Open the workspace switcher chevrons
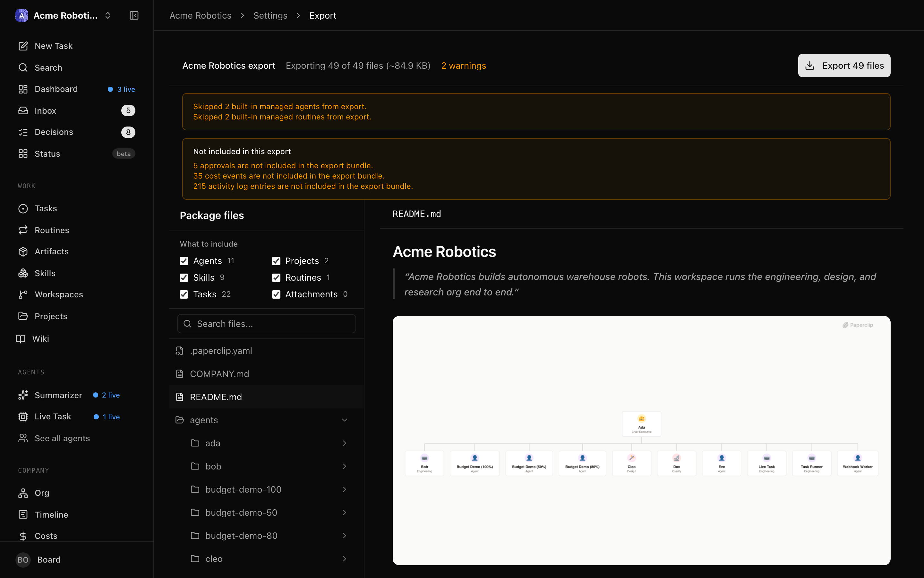The width and height of the screenshot is (924, 578). tap(108, 15)
